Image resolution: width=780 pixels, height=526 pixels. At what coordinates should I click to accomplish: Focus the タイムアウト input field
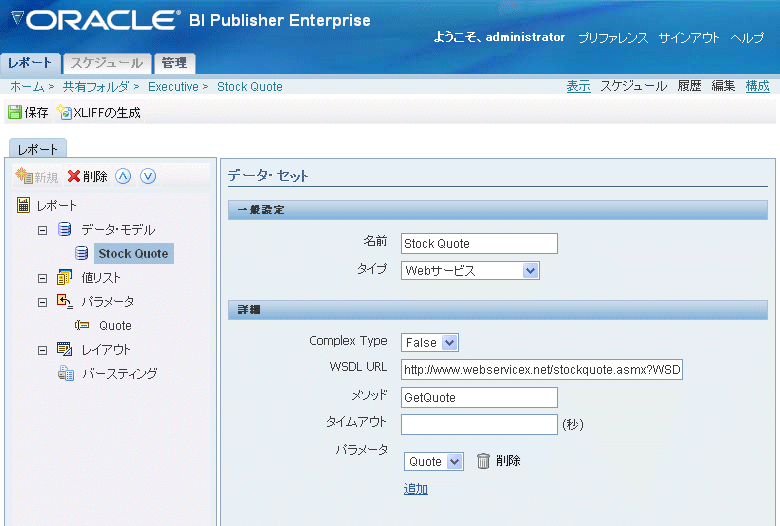[480, 424]
